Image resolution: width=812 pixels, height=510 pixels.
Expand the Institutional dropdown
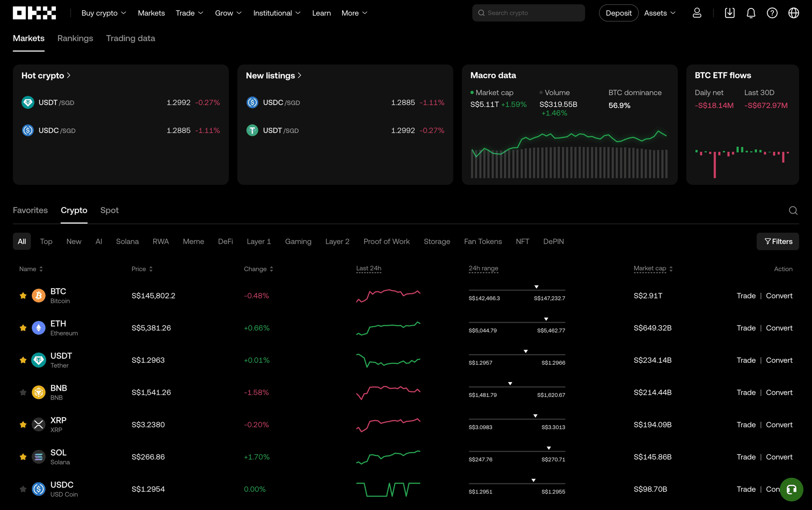click(x=277, y=13)
